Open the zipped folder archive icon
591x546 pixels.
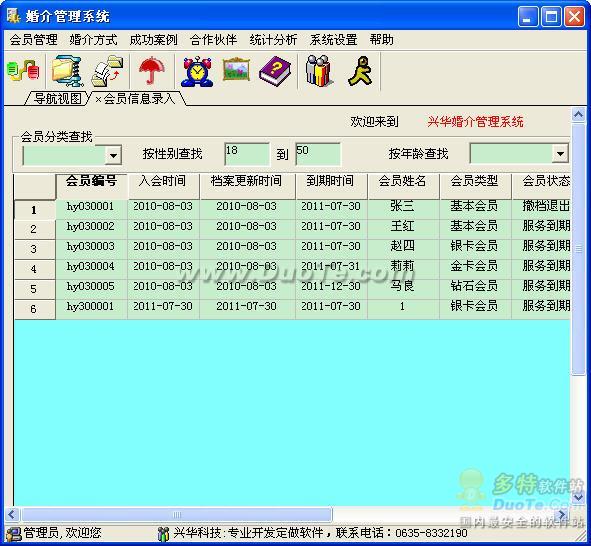(x=67, y=71)
